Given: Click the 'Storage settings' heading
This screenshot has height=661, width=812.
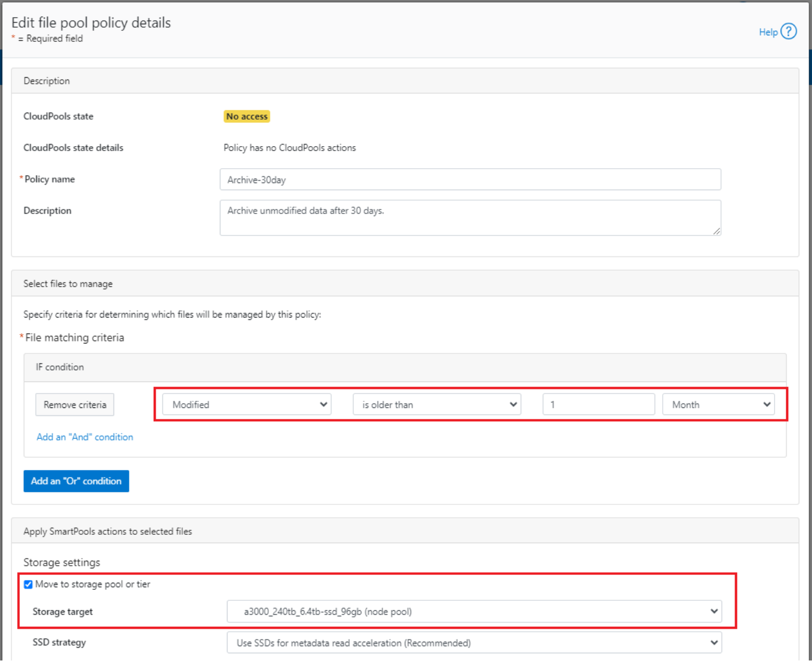Looking at the screenshot, I should click(62, 562).
